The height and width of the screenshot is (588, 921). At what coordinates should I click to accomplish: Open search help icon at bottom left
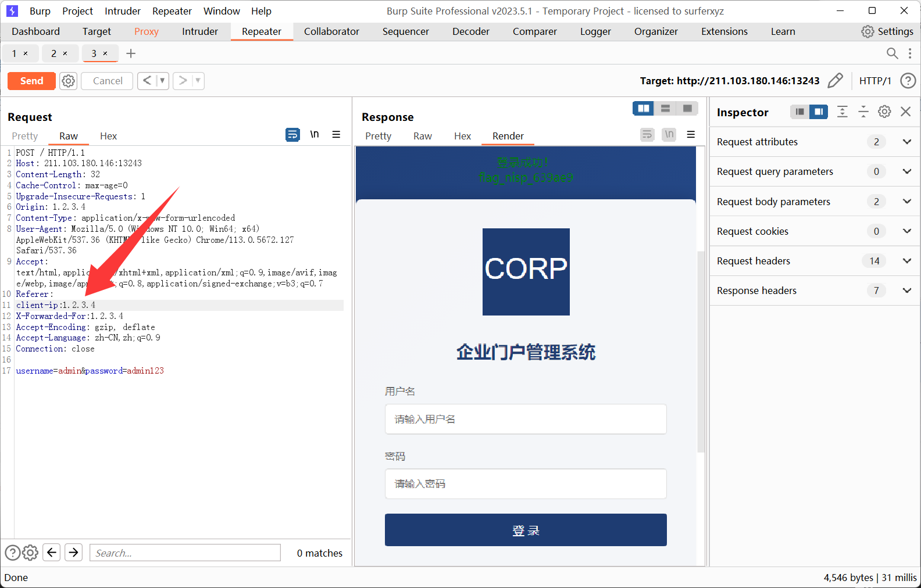click(12, 553)
